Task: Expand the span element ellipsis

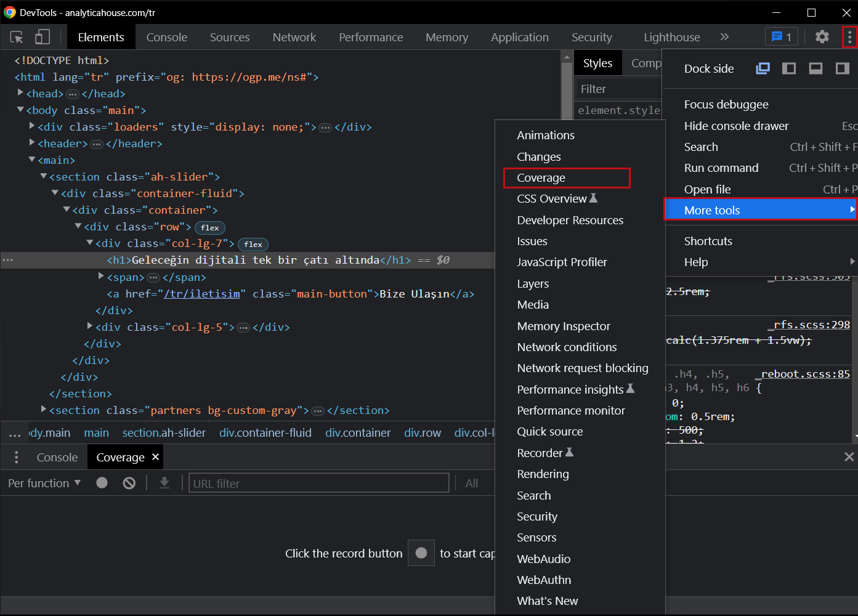Action: coord(153,278)
